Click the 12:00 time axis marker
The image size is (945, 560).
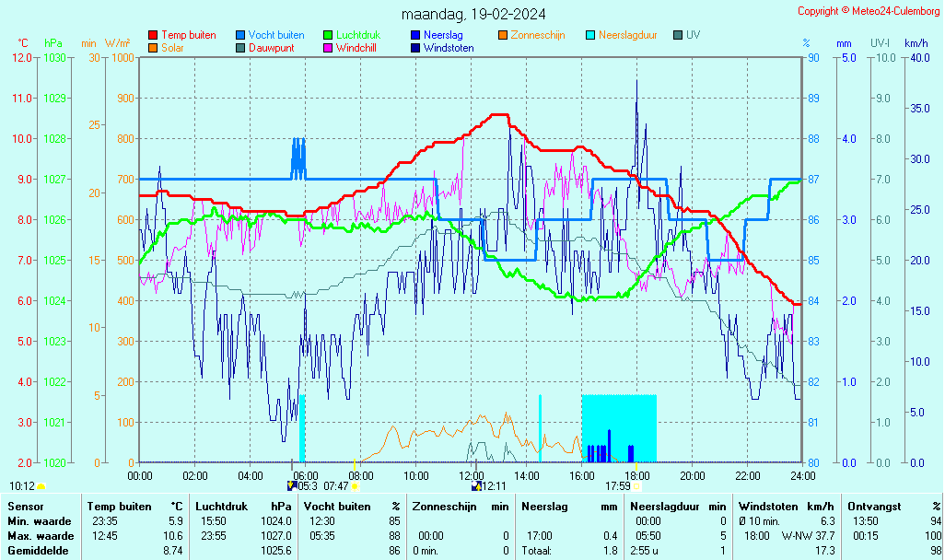tap(472, 475)
